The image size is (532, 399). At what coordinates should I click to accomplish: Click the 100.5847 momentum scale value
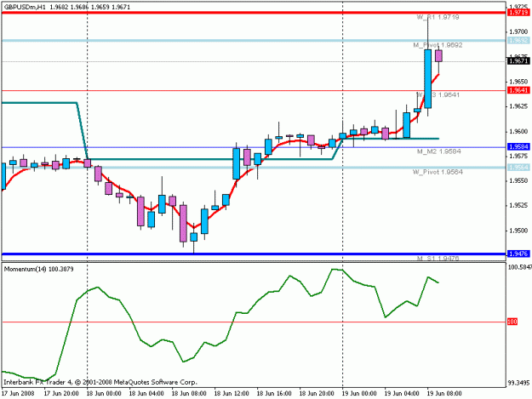519,267
